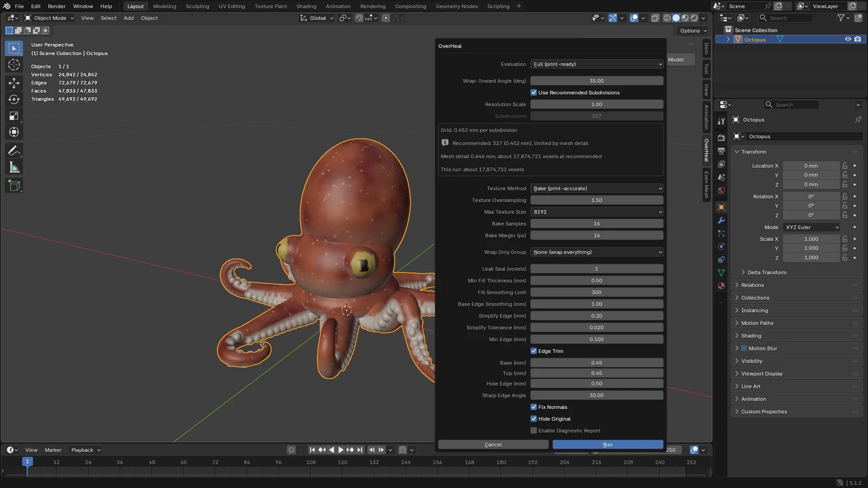
Task: Open the Output properties tab icon
Action: click(721, 151)
